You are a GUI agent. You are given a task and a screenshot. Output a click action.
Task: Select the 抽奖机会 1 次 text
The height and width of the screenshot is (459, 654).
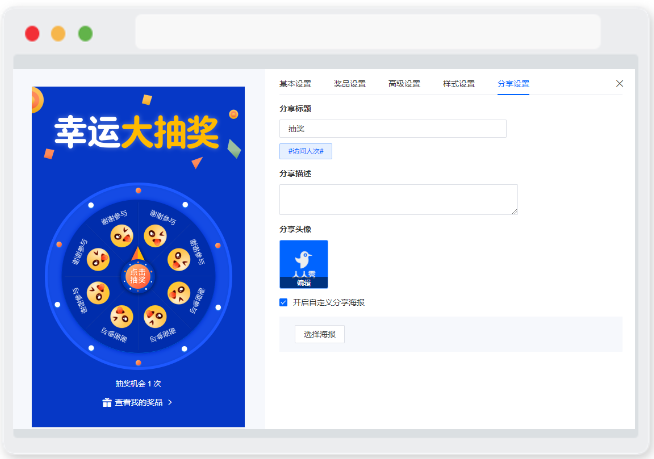point(138,383)
